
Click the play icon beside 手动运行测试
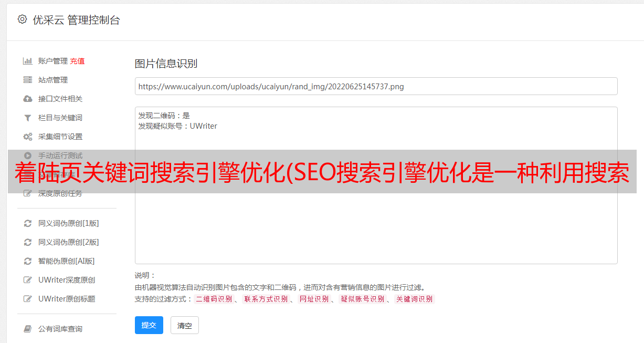(28, 155)
